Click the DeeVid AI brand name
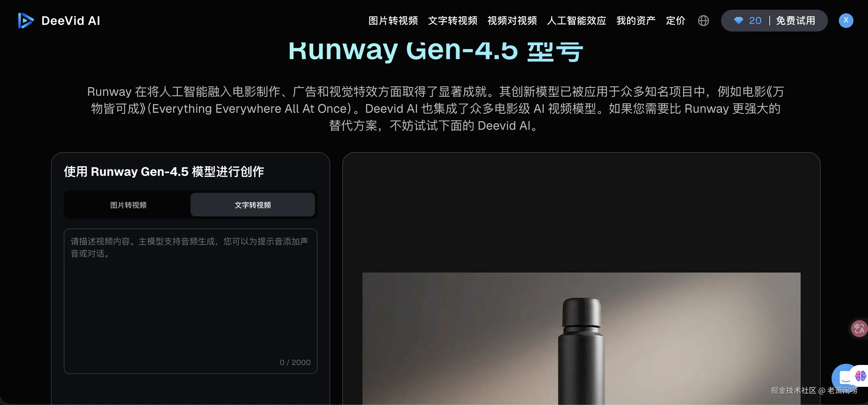868x405 pixels. 70,21
